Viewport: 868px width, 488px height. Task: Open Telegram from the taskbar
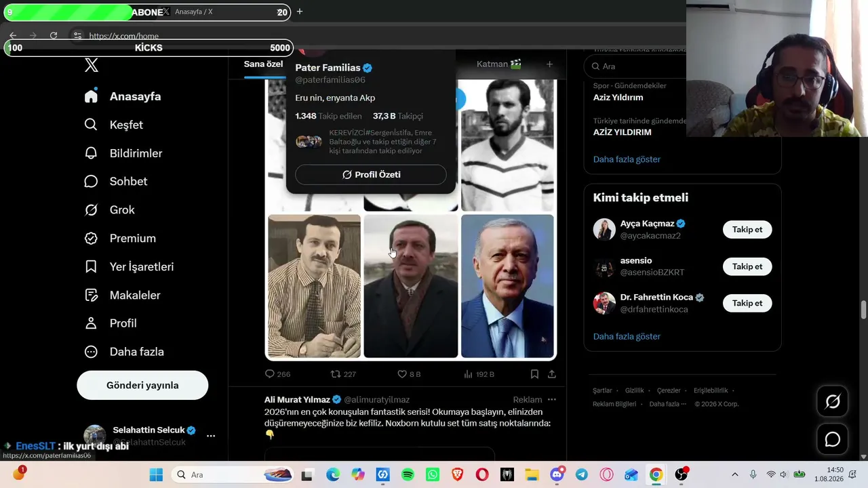click(582, 474)
